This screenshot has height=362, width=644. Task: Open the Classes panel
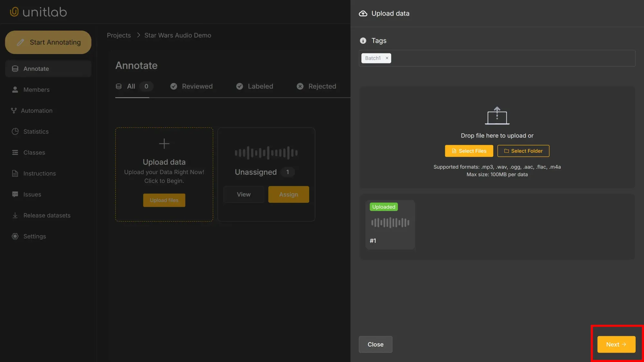pos(34,152)
